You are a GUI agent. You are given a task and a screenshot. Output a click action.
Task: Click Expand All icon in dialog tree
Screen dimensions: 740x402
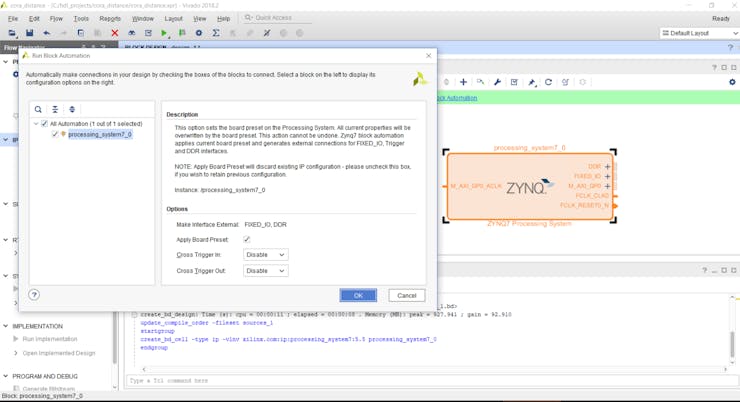(72, 109)
